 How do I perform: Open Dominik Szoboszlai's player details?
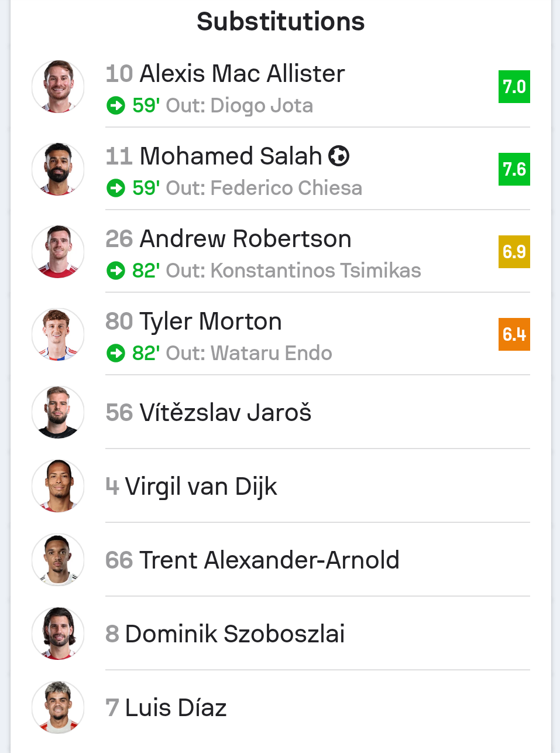tap(234, 634)
